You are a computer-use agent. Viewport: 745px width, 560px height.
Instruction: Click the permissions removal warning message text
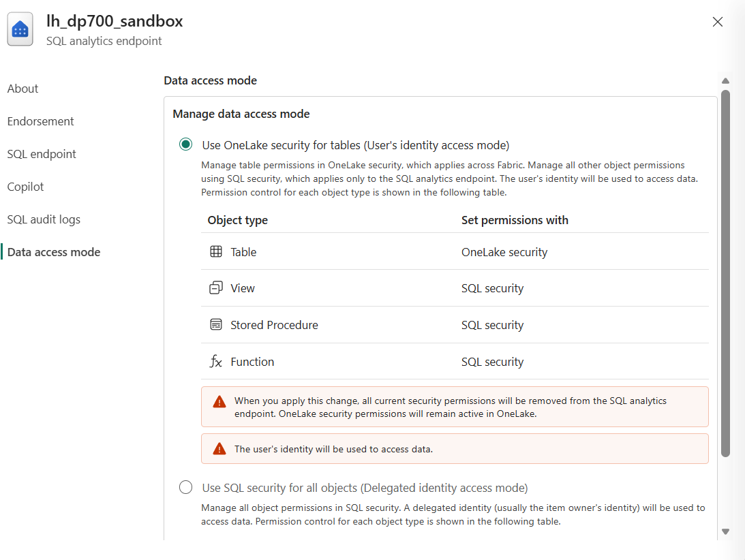click(451, 407)
